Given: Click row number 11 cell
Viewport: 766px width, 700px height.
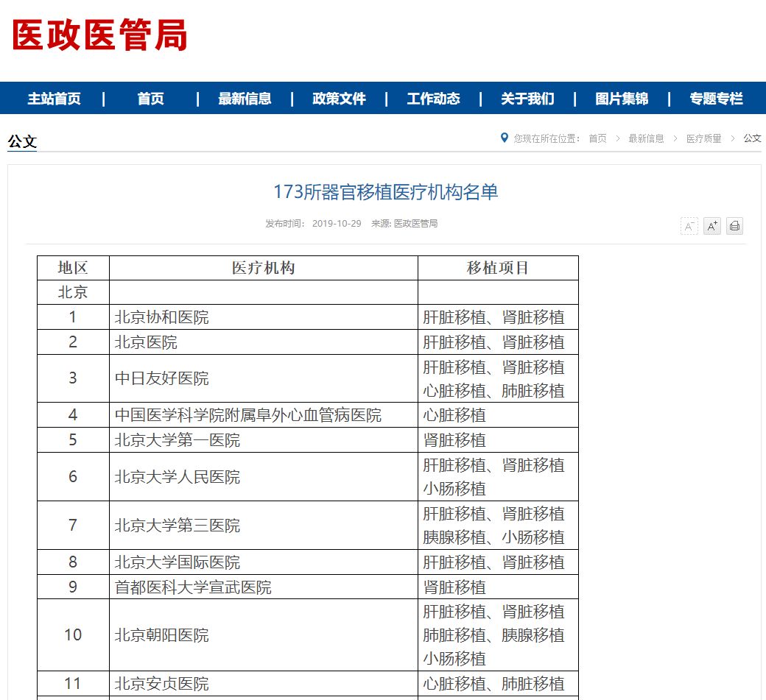Looking at the screenshot, I should pyautogui.click(x=73, y=683).
